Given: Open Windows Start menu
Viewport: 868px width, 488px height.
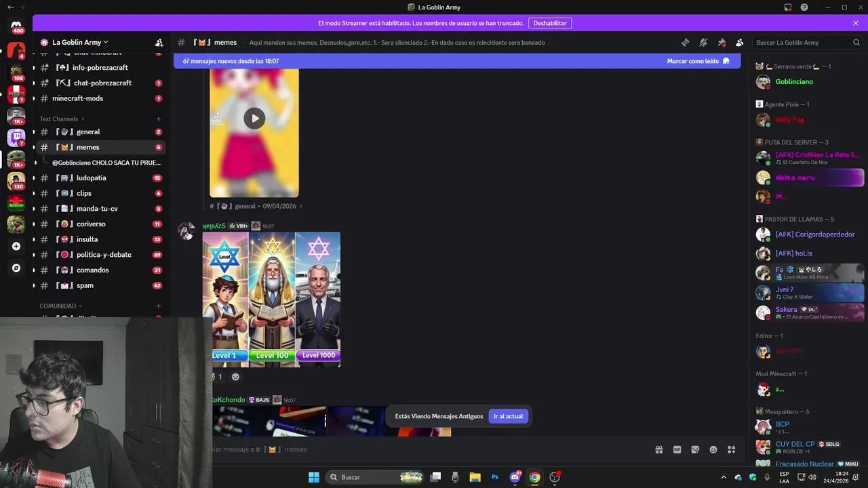Looking at the screenshot, I should (x=314, y=477).
